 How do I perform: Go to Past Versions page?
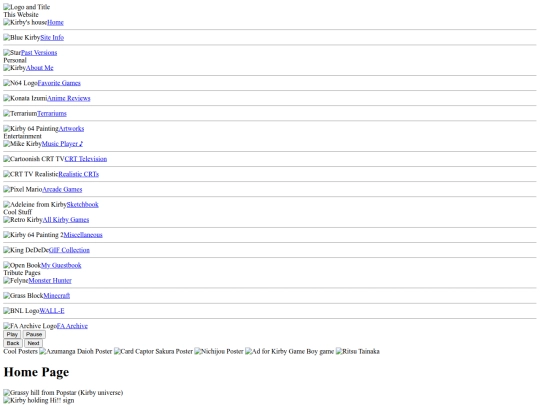click(39, 53)
